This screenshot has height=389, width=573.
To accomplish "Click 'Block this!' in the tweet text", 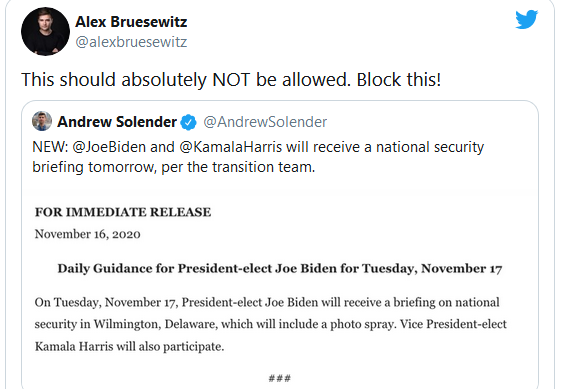I will coord(399,80).
